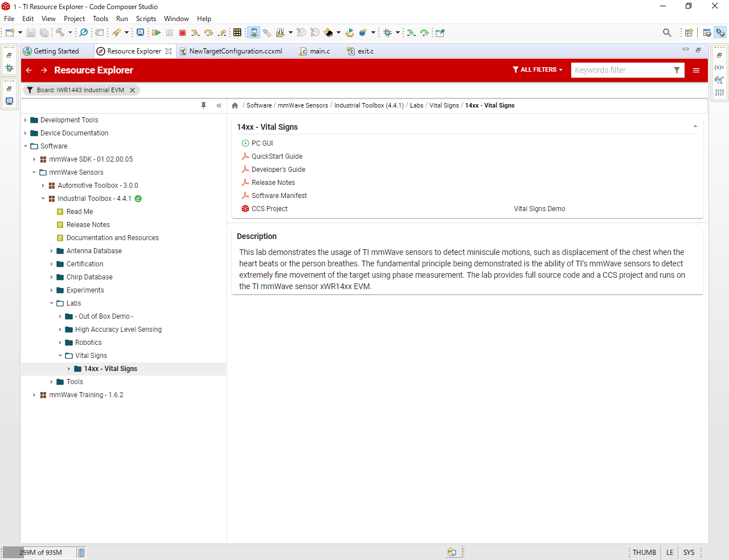Go to Resource Explorer home icon
The image size is (729, 560).
coord(235,106)
